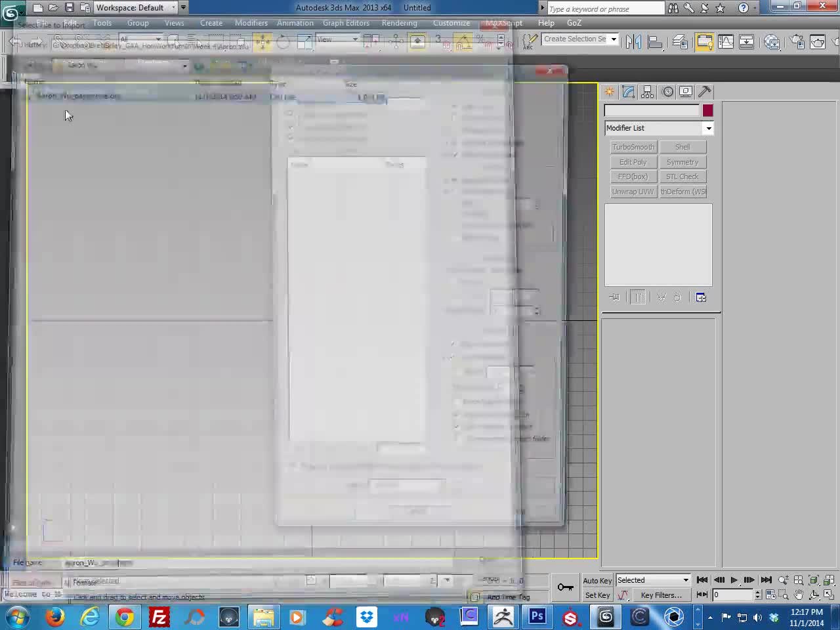Open the Animation menu

295,23
